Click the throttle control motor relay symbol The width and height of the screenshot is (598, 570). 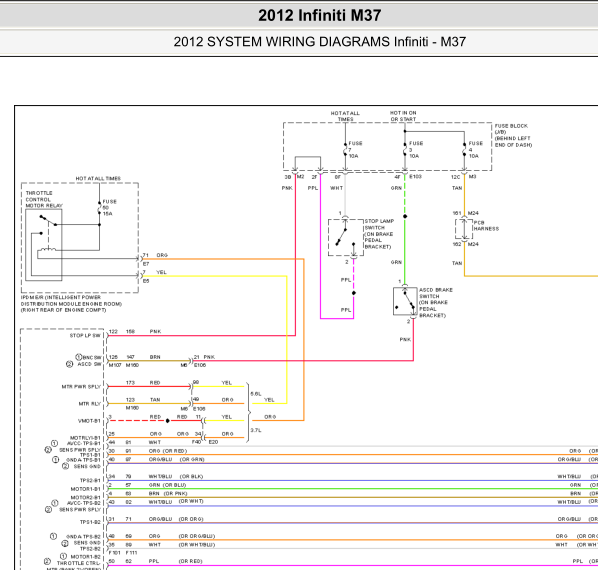44,245
